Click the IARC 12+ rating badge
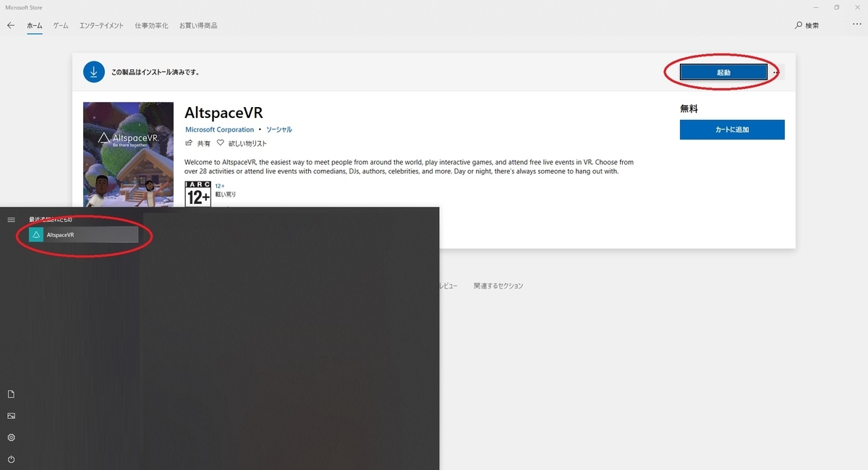The width and height of the screenshot is (868, 470). (198, 195)
